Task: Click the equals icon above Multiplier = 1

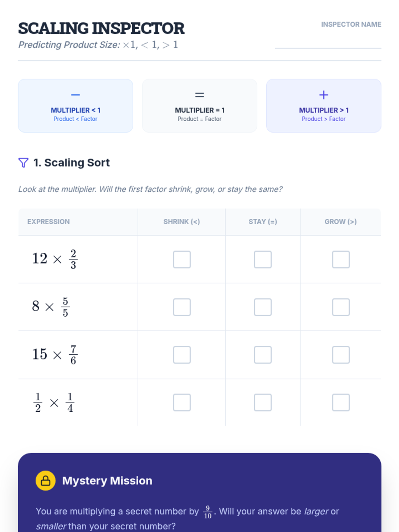Action: 199,95
